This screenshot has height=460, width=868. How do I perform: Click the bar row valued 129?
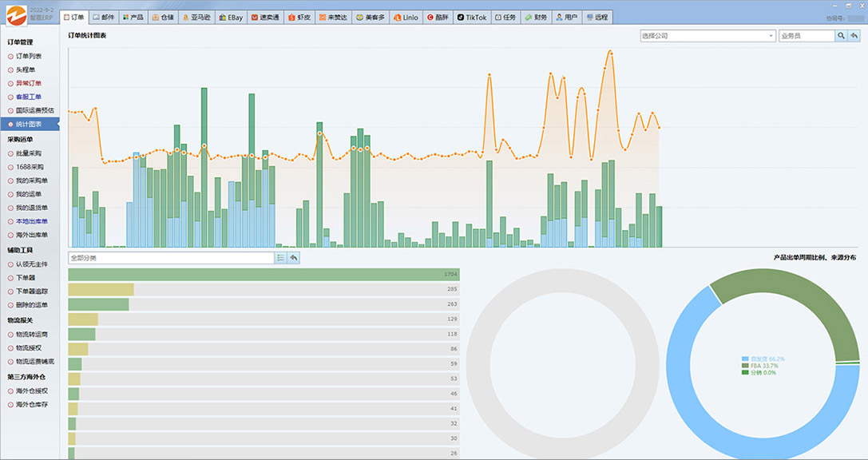(264, 319)
